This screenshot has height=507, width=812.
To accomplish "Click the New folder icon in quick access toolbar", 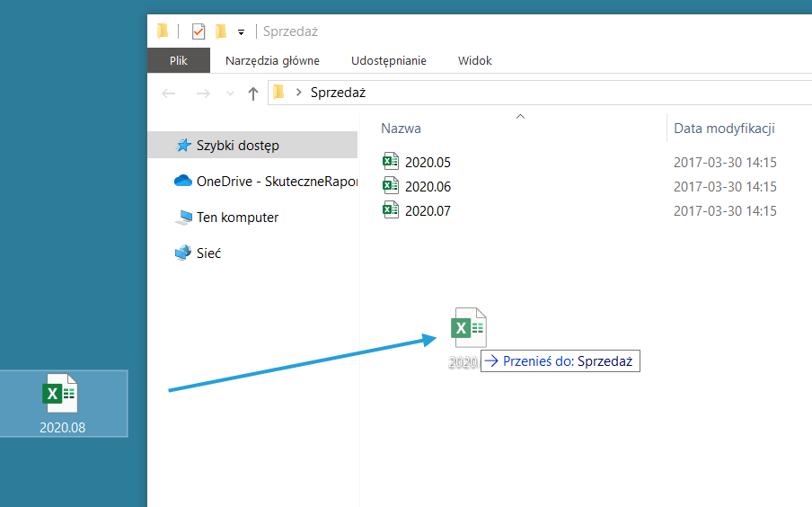I will 221,31.
